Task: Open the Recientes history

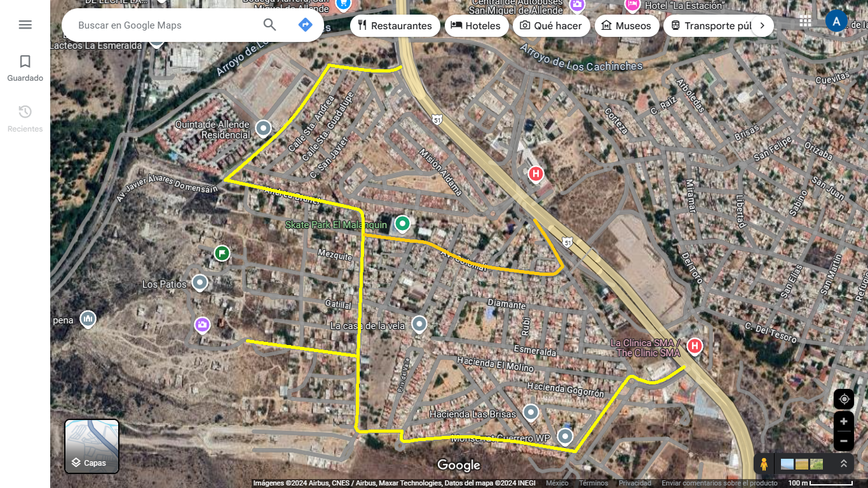Action: pyautogui.click(x=25, y=119)
